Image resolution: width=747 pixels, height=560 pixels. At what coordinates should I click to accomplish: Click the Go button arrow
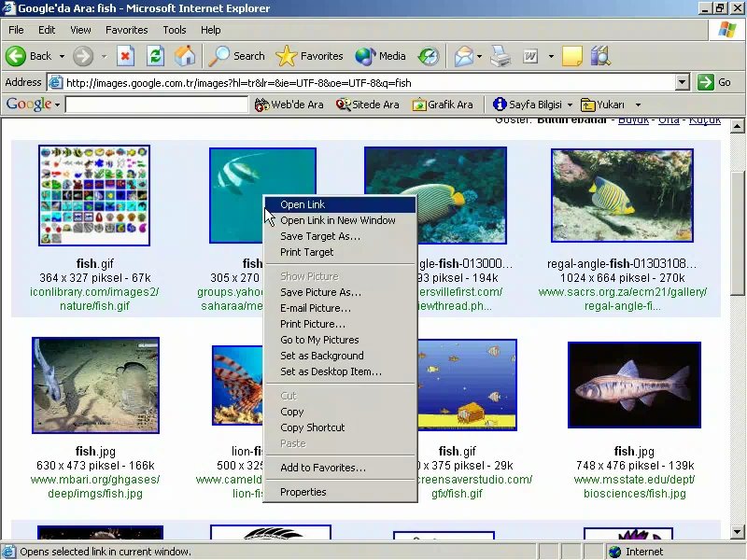(x=714, y=82)
